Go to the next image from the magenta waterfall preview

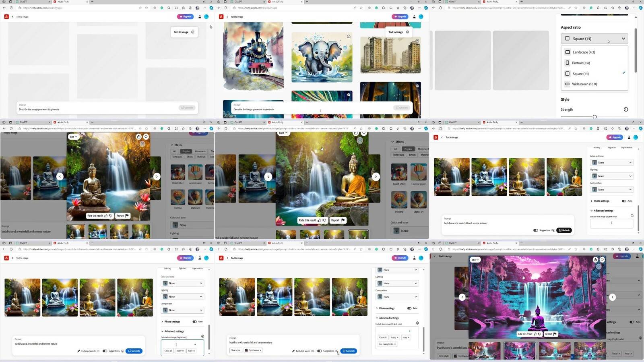tap(613, 297)
